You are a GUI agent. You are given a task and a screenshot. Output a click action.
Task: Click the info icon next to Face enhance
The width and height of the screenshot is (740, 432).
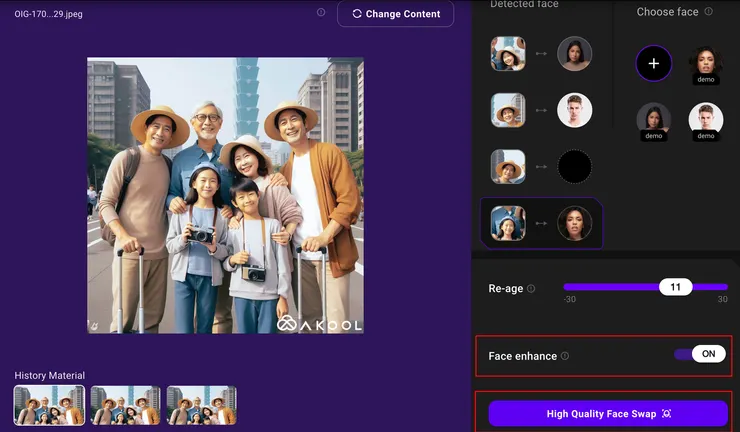pos(564,356)
